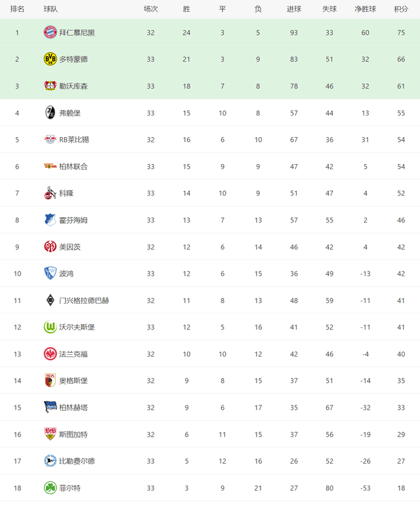The height and width of the screenshot is (532, 420).
Task: Sort by the 净胜球 column header
Action: point(366,9)
